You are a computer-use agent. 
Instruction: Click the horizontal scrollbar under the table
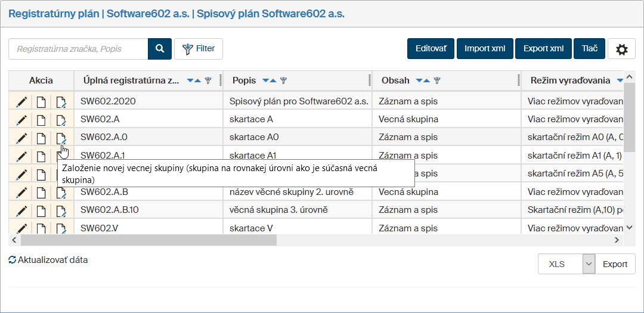coord(149,240)
